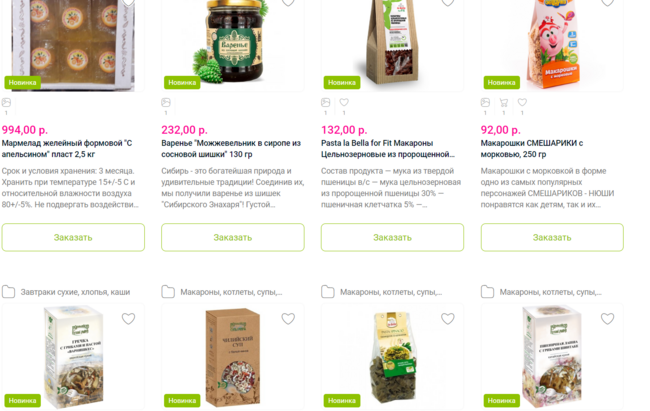
Task: Click heart counter icon under Смешарики macaroni
Action: click(x=522, y=102)
